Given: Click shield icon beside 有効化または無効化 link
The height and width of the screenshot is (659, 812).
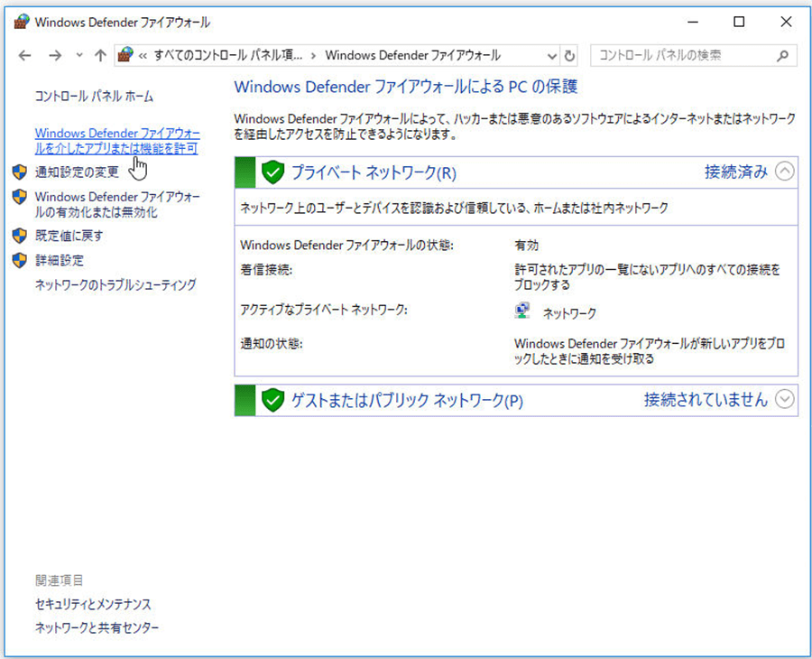Looking at the screenshot, I should coord(20,197).
